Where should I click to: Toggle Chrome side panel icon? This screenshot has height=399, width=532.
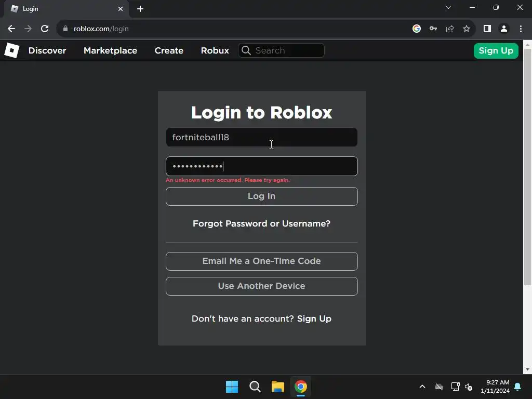[x=487, y=29]
